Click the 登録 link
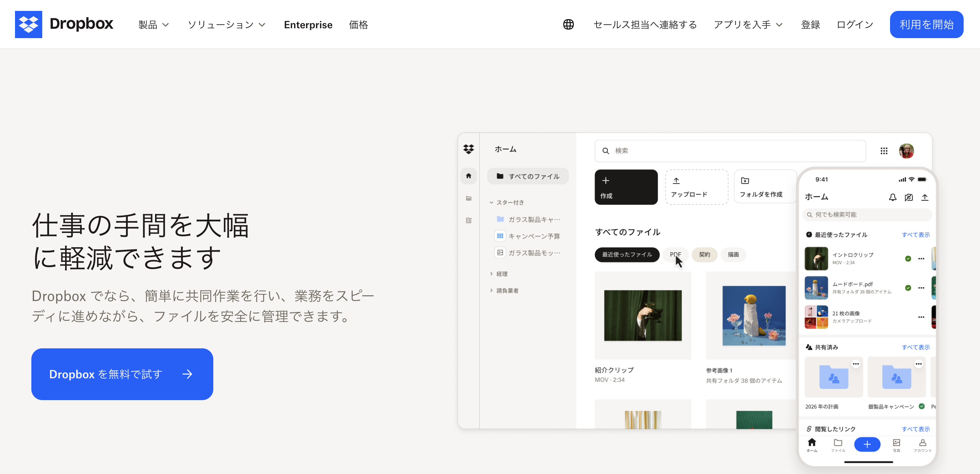 (x=810, y=25)
